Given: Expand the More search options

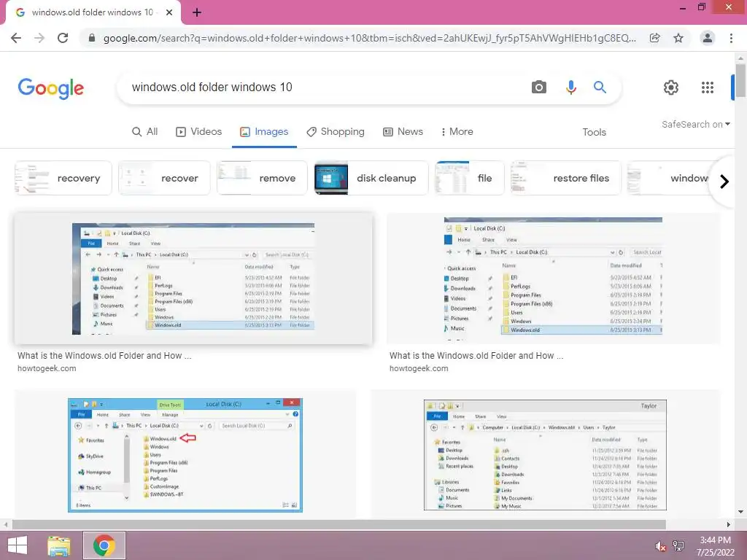Looking at the screenshot, I should click(x=457, y=132).
